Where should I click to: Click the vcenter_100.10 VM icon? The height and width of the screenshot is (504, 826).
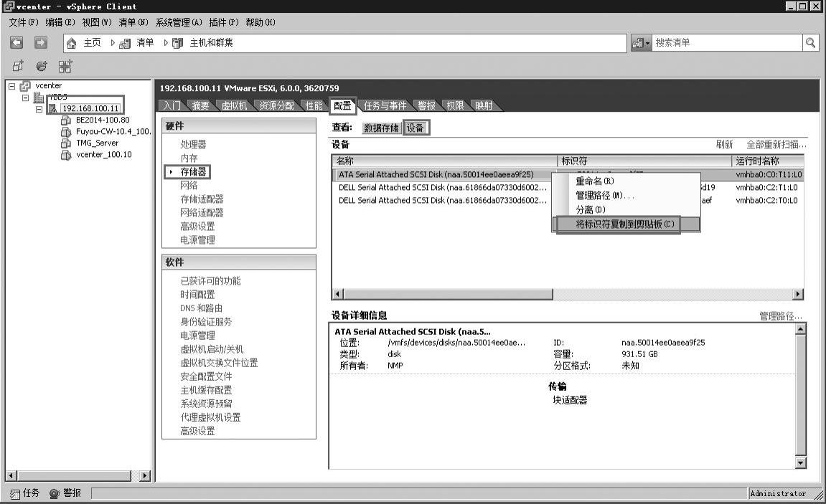point(66,155)
